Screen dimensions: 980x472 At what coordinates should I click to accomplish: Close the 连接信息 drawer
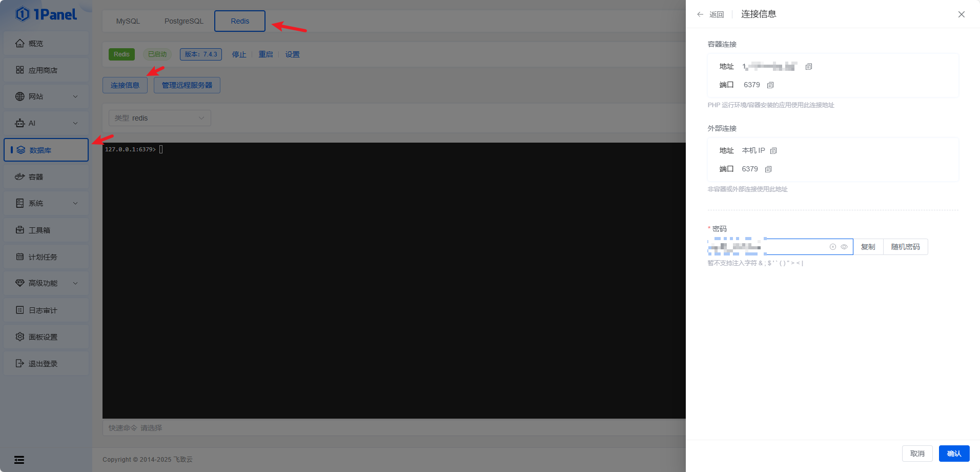pyautogui.click(x=961, y=14)
